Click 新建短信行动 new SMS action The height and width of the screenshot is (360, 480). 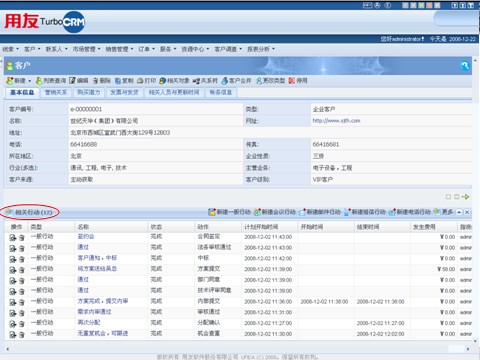pos(365,212)
